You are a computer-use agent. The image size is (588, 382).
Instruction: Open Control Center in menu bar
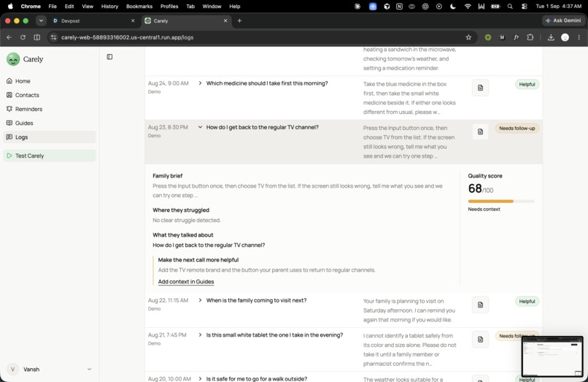(x=525, y=7)
